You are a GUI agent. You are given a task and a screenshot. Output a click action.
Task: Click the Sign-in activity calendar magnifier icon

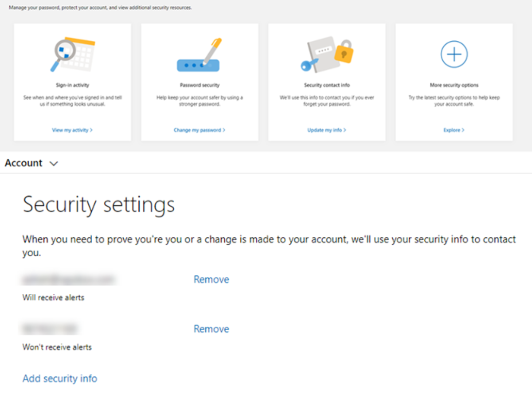[72, 55]
